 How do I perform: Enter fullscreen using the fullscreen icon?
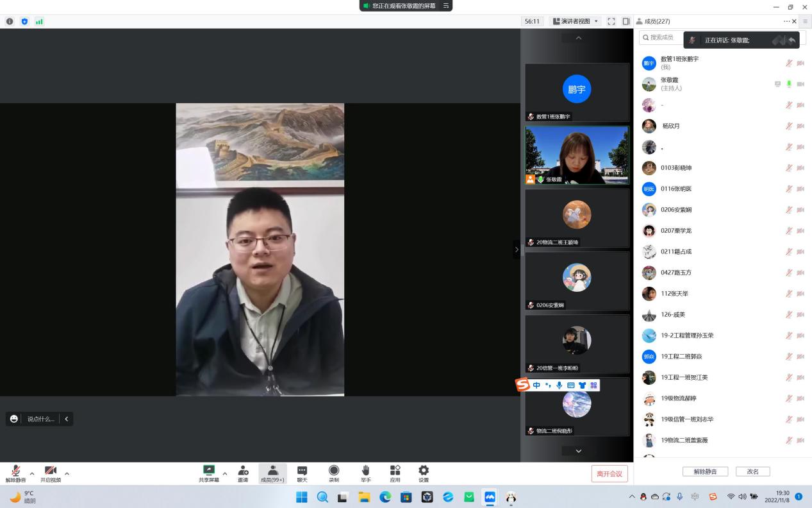tap(611, 21)
